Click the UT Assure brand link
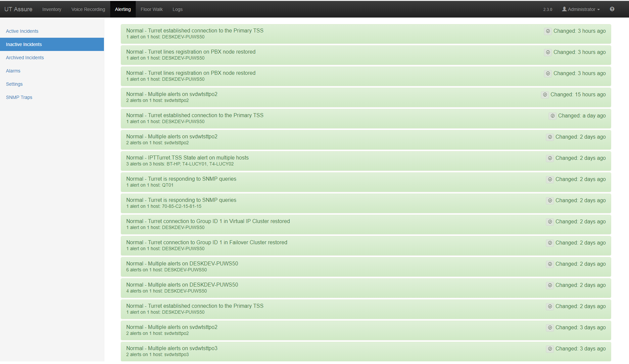Screen dimensions: 629x364 (x=19, y=9)
